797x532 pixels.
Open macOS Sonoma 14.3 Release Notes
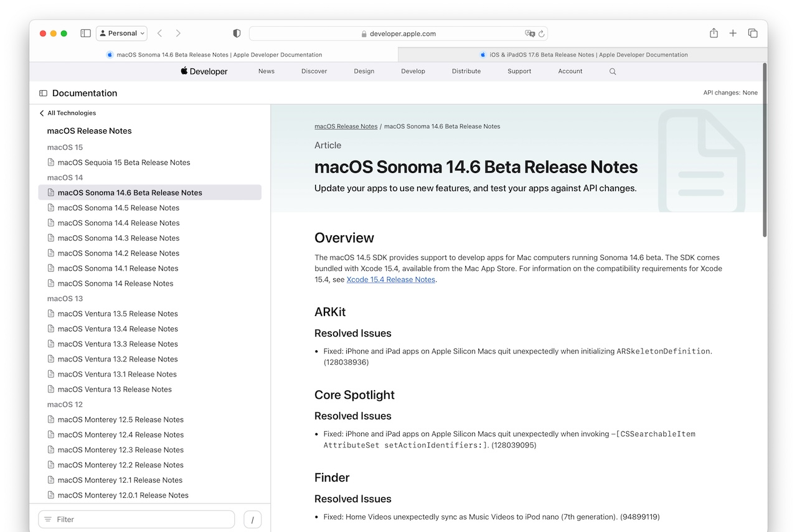118,238
